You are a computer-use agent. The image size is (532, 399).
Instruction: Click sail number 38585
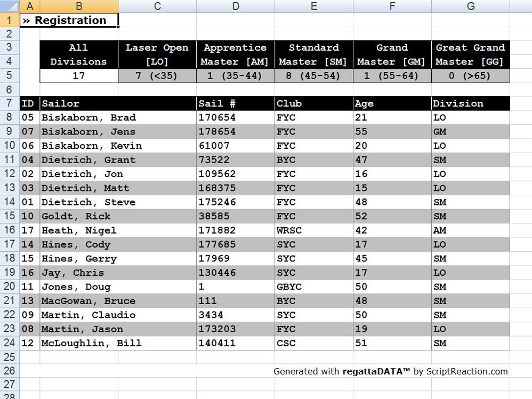pos(236,216)
